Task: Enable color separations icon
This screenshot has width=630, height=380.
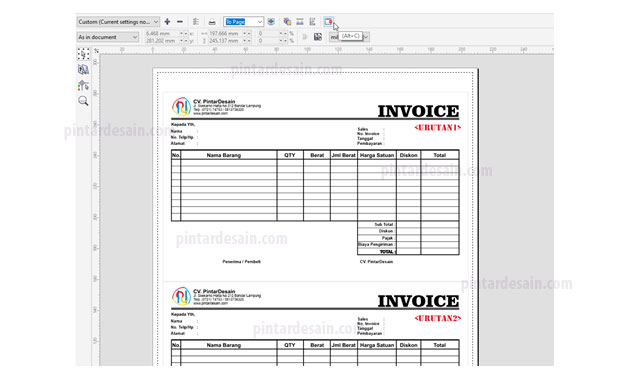Action: 287,22
